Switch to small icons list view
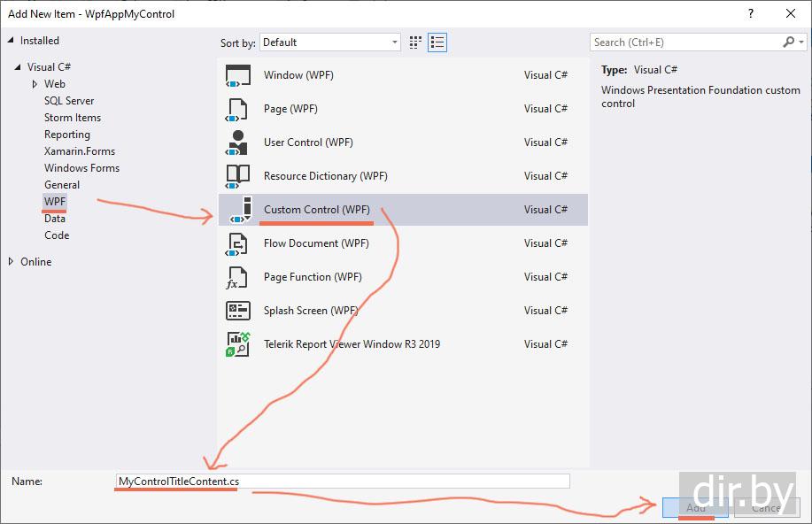812x524 pixels. (437, 42)
